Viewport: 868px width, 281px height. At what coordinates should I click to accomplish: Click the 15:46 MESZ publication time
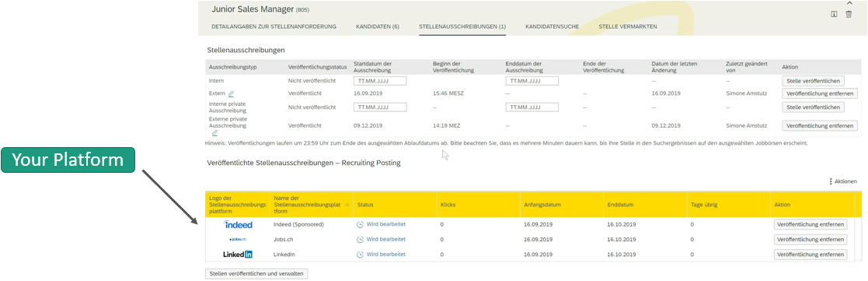pos(448,93)
